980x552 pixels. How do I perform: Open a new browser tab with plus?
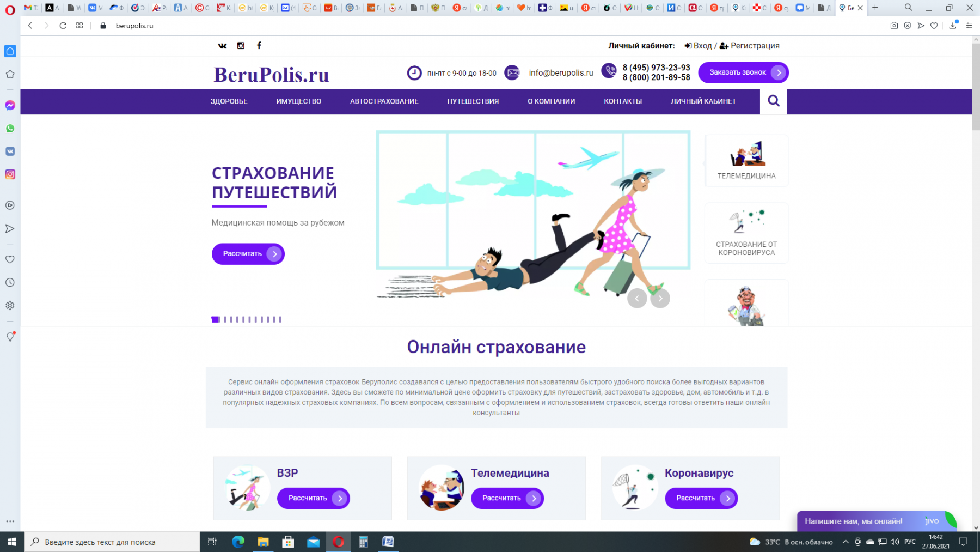875,8
